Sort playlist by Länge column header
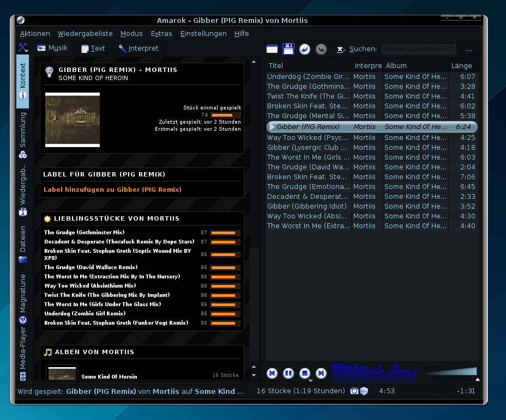Viewport: 506px width, 420px height. tap(462, 66)
